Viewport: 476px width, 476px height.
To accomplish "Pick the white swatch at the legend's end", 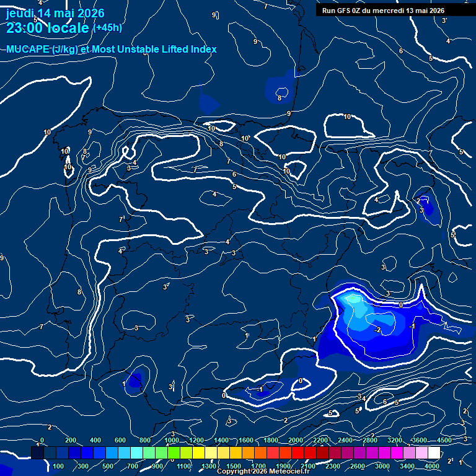I will (x=434, y=452).
